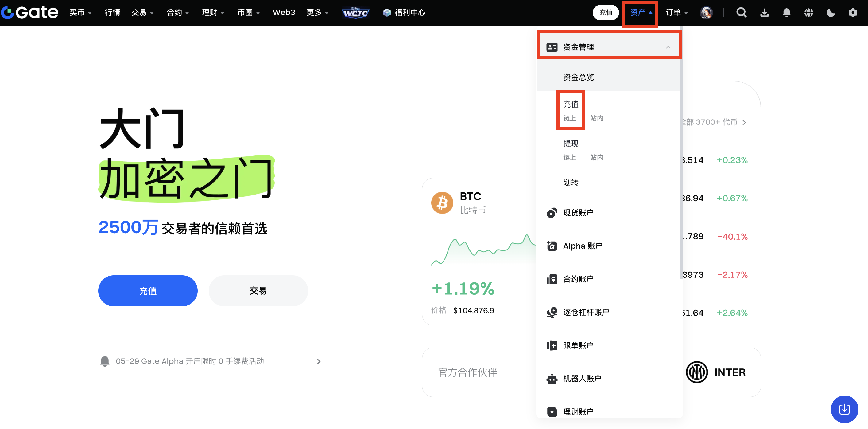Open the settings gear icon

click(x=853, y=13)
